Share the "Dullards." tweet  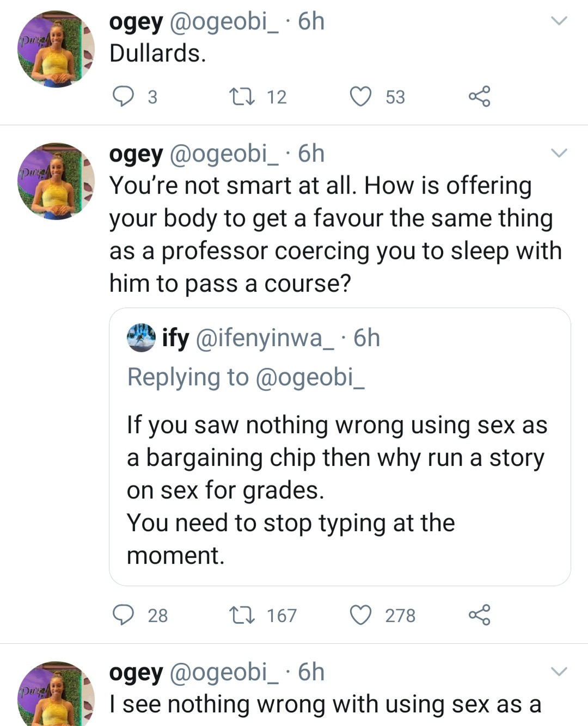[479, 97]
